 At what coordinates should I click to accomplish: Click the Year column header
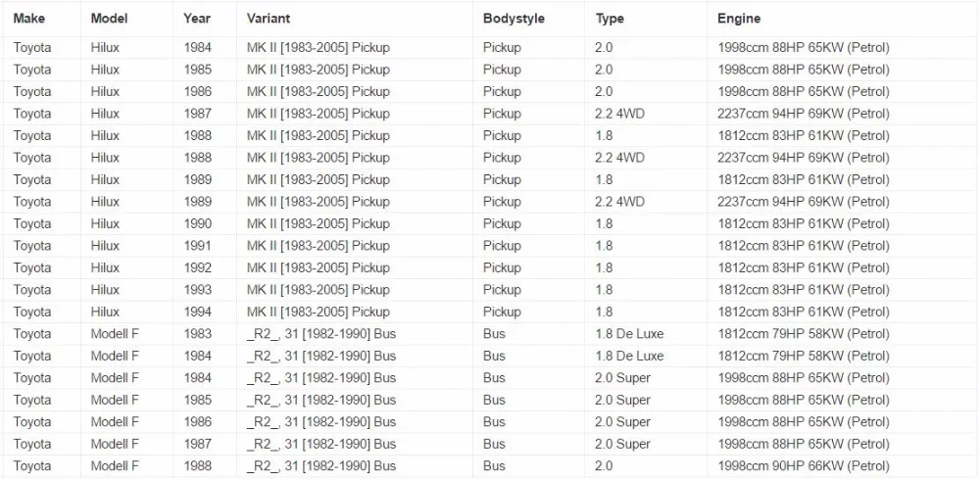197,19
